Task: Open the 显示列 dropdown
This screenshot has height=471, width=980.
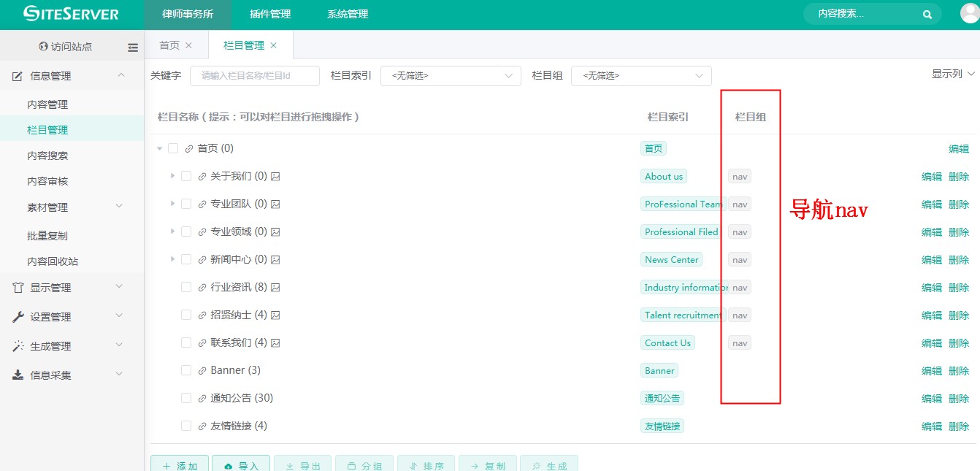Action: (x=953, y=74)
